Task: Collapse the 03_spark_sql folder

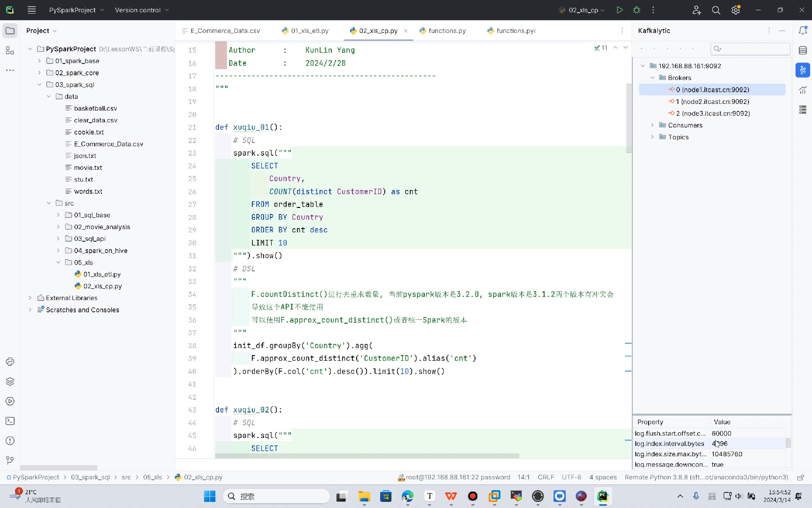Action: pyautogui.click(x=39, y=85)
